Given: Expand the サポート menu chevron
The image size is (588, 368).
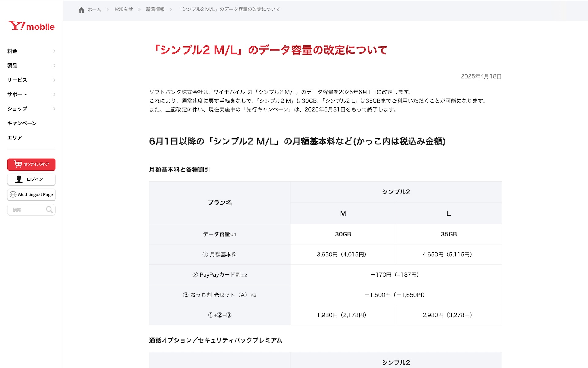Looking at the screenshot, I should click(x=54, y=94).
